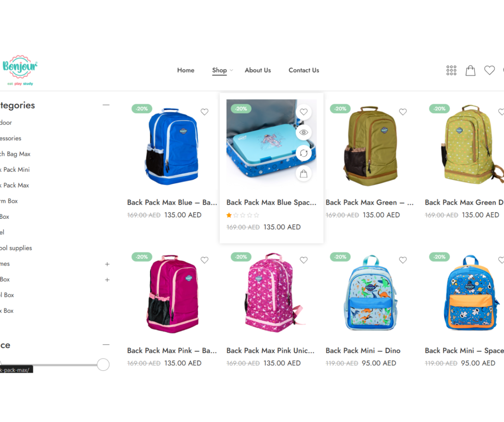Expand the Shop dropdown chevron
The width and height of the screenshot is (504, 422).
pos(231,70)
